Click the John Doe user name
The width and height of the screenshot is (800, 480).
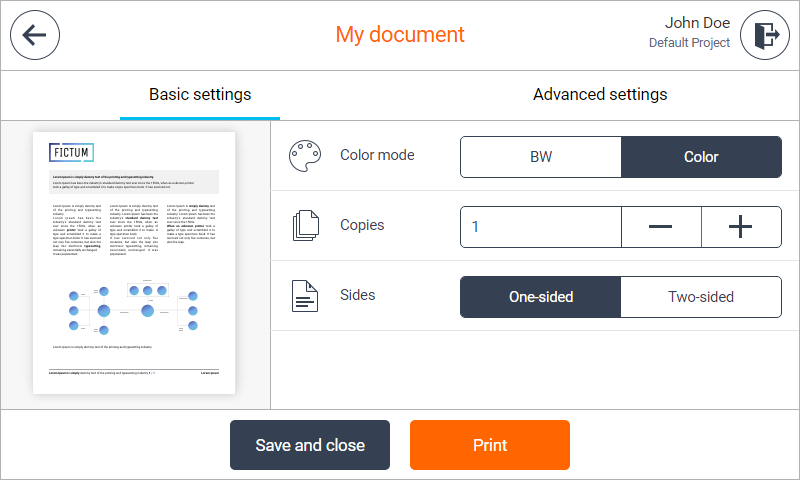click(x=697, y=23)
